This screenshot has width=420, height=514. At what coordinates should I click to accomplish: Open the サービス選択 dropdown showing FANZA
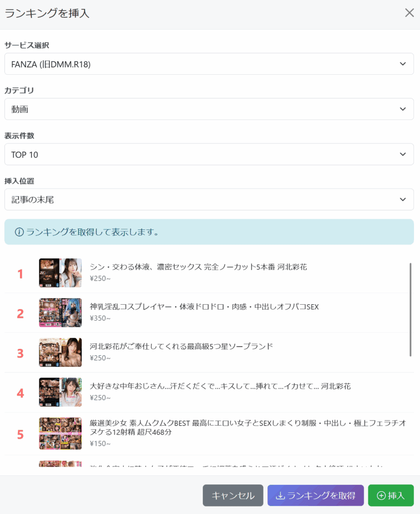coord(209,64)
